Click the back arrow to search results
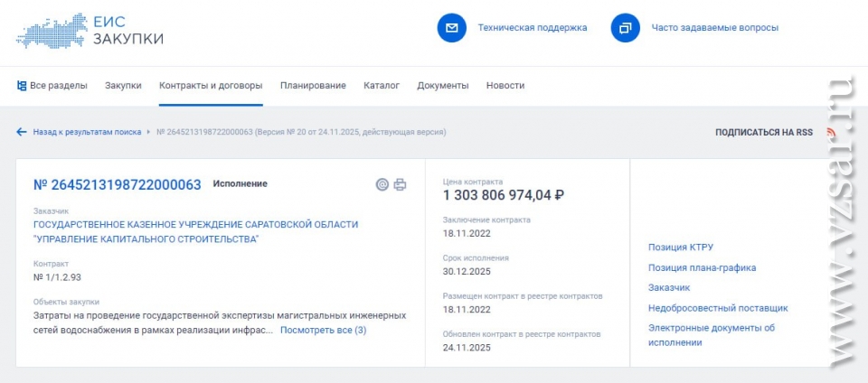 [x=22, y=132]
